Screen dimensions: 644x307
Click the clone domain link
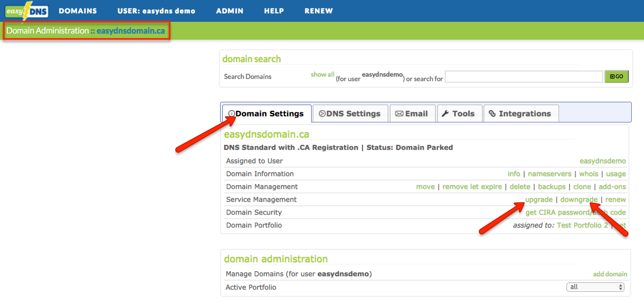click(582, 187)
